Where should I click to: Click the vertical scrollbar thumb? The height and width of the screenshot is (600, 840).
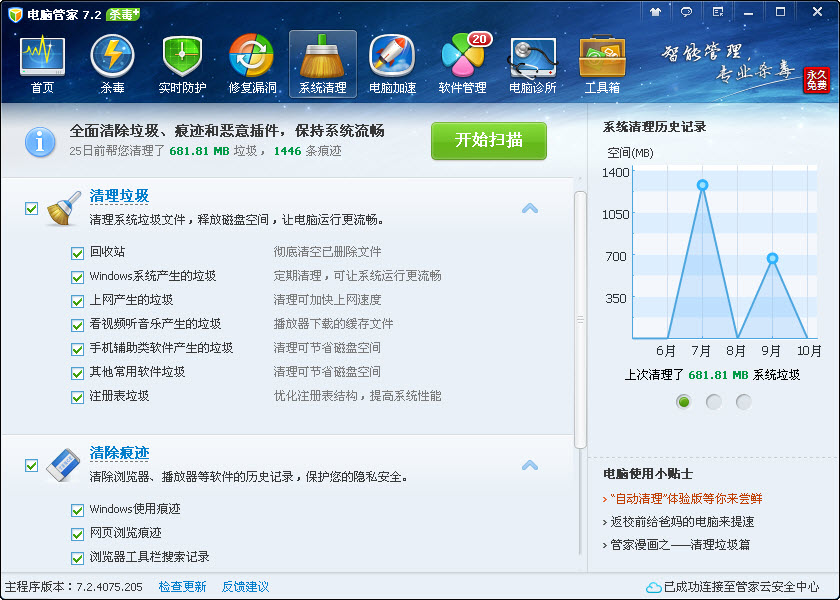pos(580,320)
